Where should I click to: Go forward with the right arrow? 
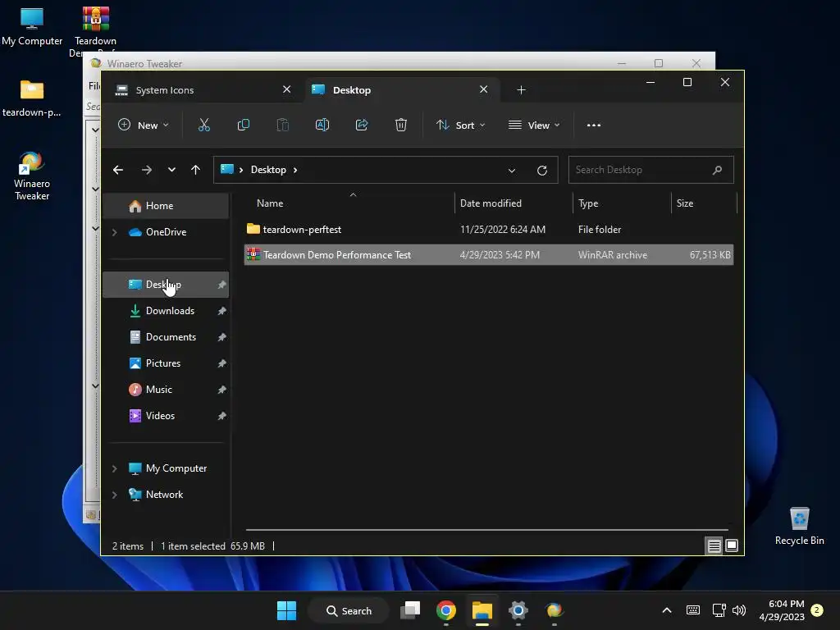click(x=146, y=170)
